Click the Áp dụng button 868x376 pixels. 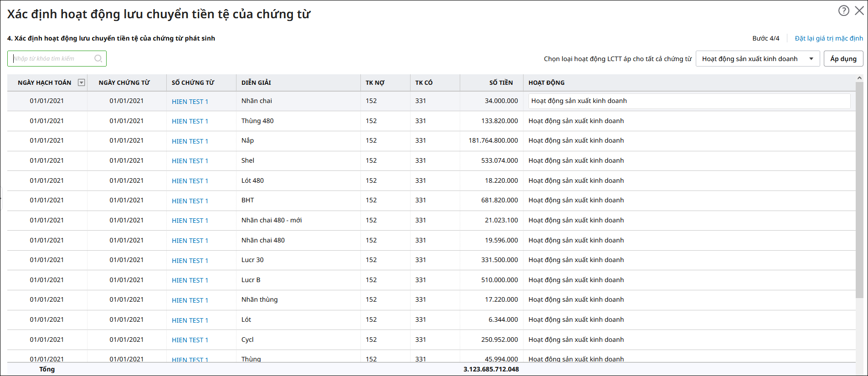843,59
